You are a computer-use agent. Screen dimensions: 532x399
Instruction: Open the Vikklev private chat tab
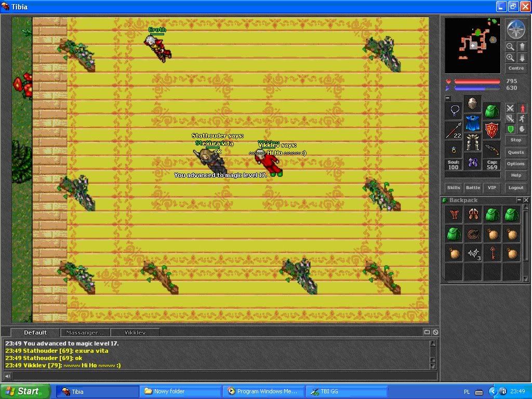135,332
